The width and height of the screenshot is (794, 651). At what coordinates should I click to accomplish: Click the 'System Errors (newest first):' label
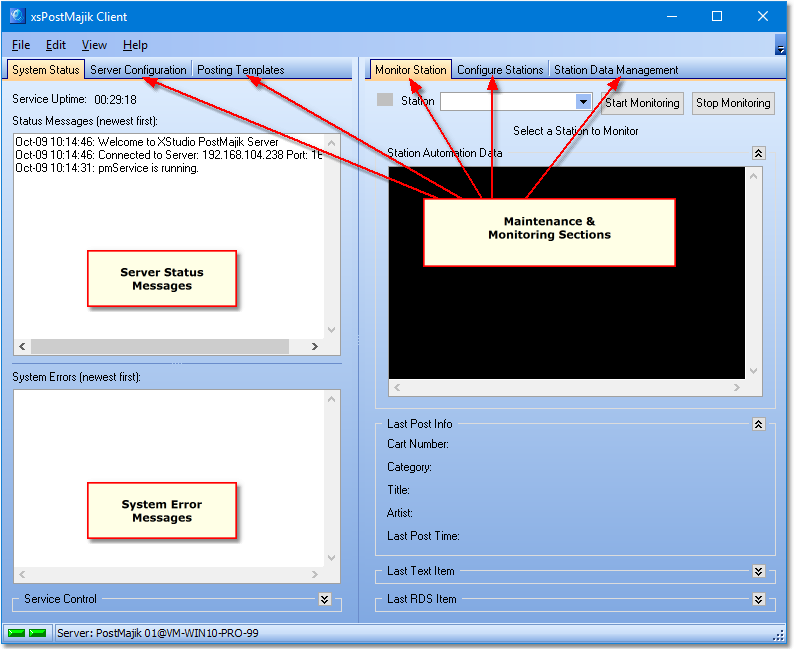point(76,377)
